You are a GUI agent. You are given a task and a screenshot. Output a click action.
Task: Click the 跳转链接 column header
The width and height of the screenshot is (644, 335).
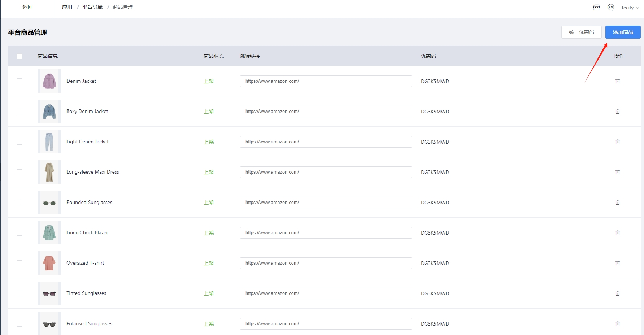point(250,56)
